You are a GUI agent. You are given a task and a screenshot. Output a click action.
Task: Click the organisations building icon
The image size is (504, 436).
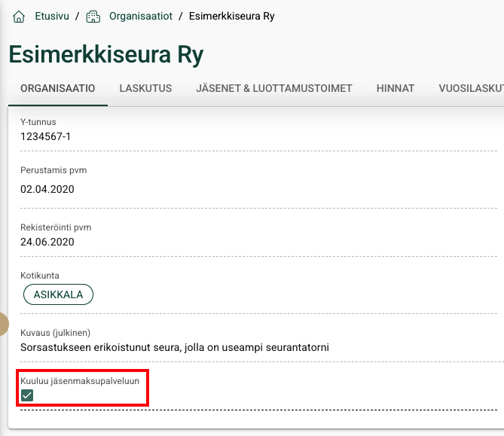point(93,17)
